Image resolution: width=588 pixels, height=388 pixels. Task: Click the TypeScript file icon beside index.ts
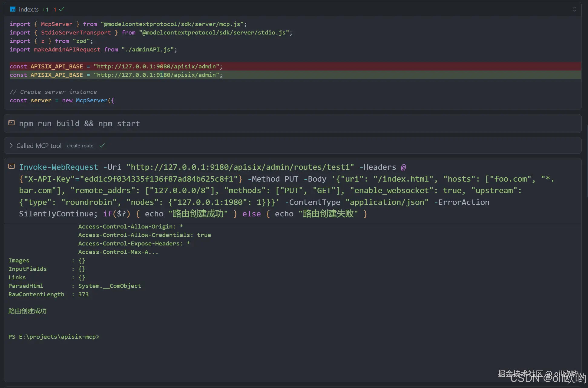(13, 9)
